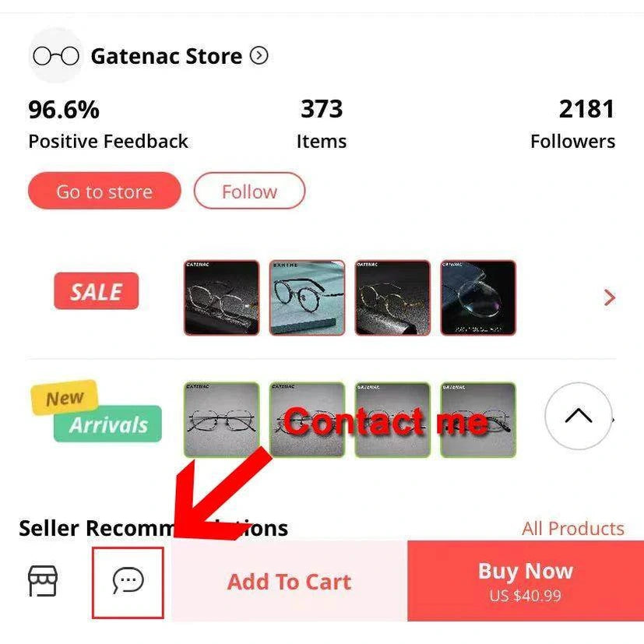Click the red SALE badge
644x644 pixels.
click(96, 290)
